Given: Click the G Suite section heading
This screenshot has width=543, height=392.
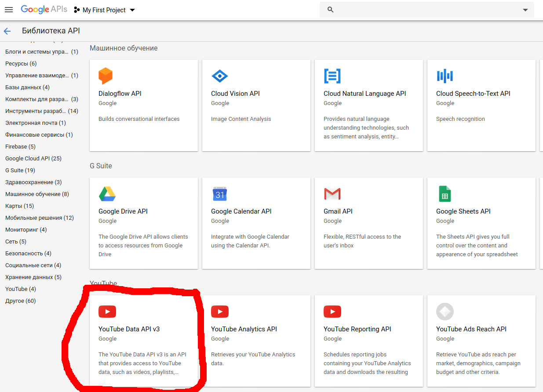Looking at the screenshot, I should [101, 166].
